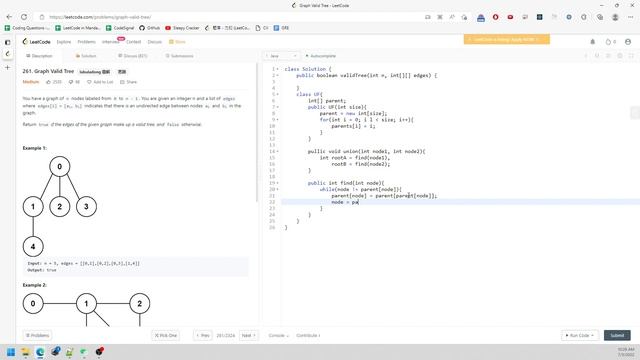Image resolution: width=640 pixels, height=360 pixels.
Task: Go to previous problem
Action: coord(203,336)
